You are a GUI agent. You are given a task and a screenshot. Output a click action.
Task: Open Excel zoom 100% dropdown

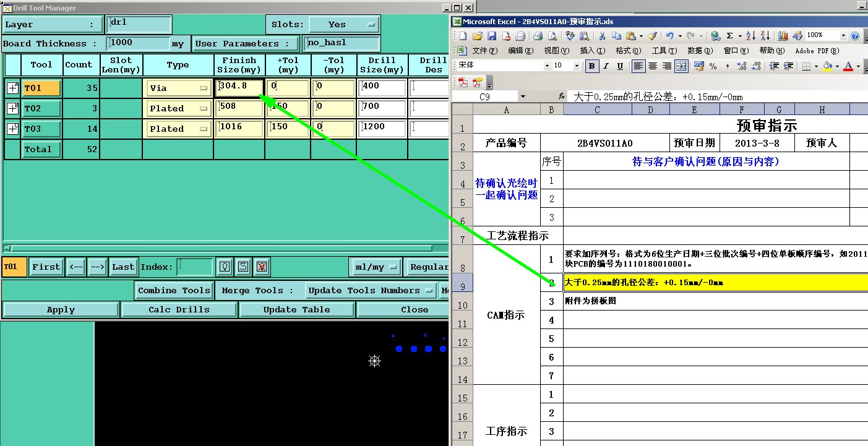click(x=843, y=36)
